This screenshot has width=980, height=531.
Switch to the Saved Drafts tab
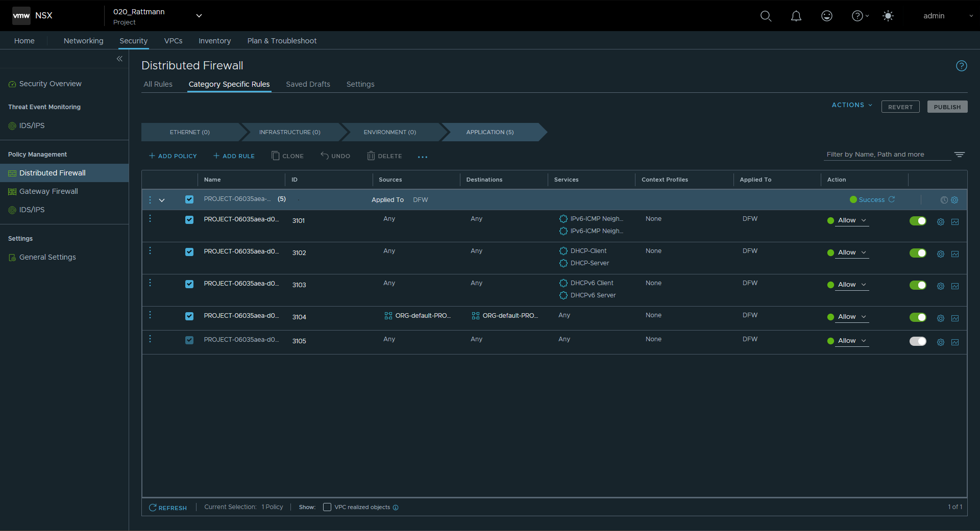(308, 84)
